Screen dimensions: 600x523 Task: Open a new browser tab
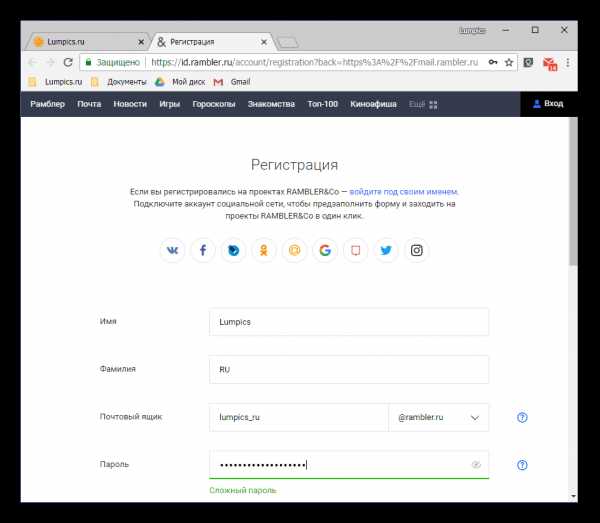coord(288,42)
